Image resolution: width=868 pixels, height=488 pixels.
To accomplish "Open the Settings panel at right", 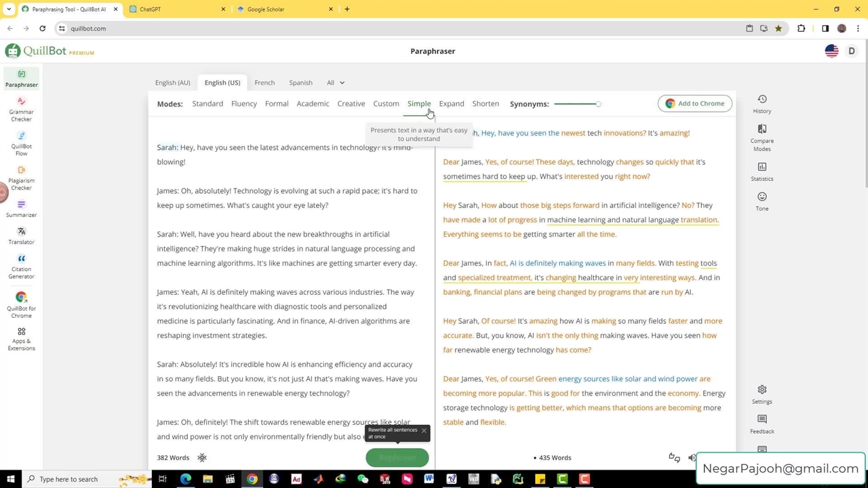I will click(x=762, y=394).
